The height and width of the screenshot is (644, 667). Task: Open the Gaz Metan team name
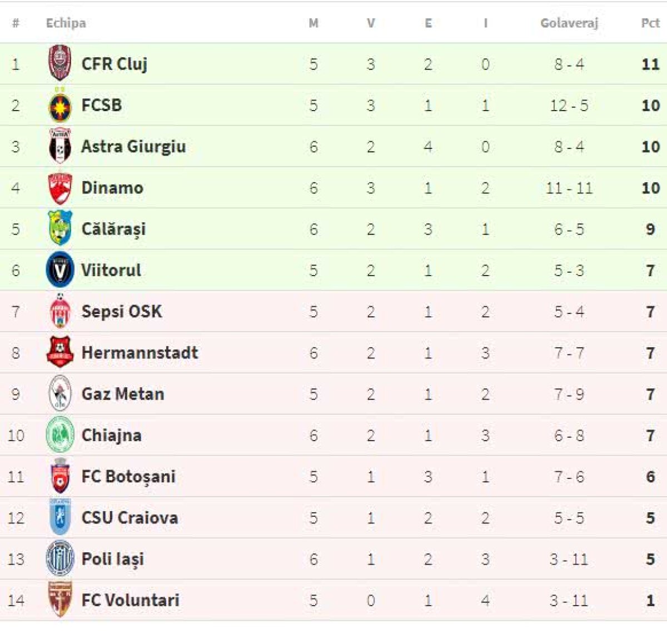click(123, 394)
